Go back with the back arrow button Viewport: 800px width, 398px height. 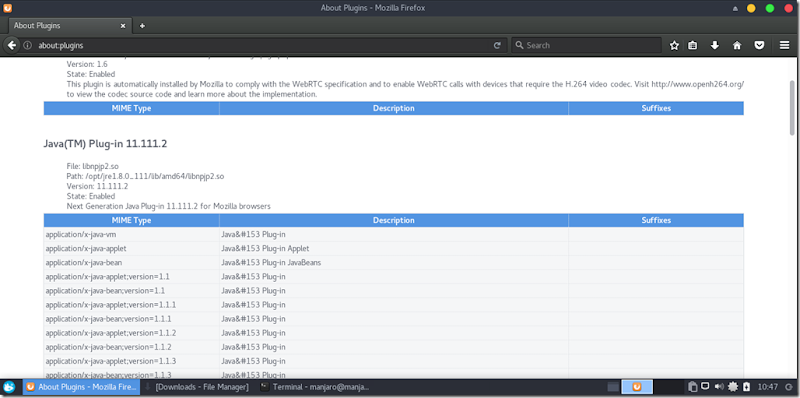point(12,45)
